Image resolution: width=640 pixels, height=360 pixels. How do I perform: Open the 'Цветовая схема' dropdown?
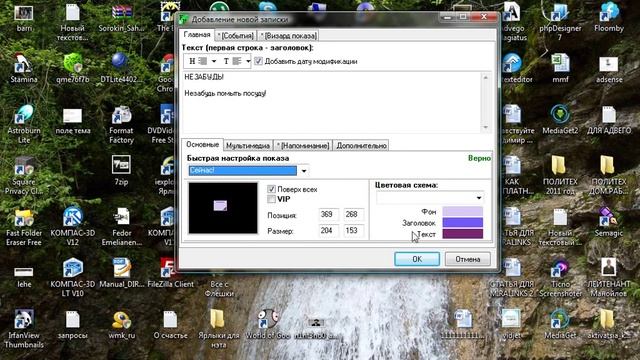pos(479,198)
